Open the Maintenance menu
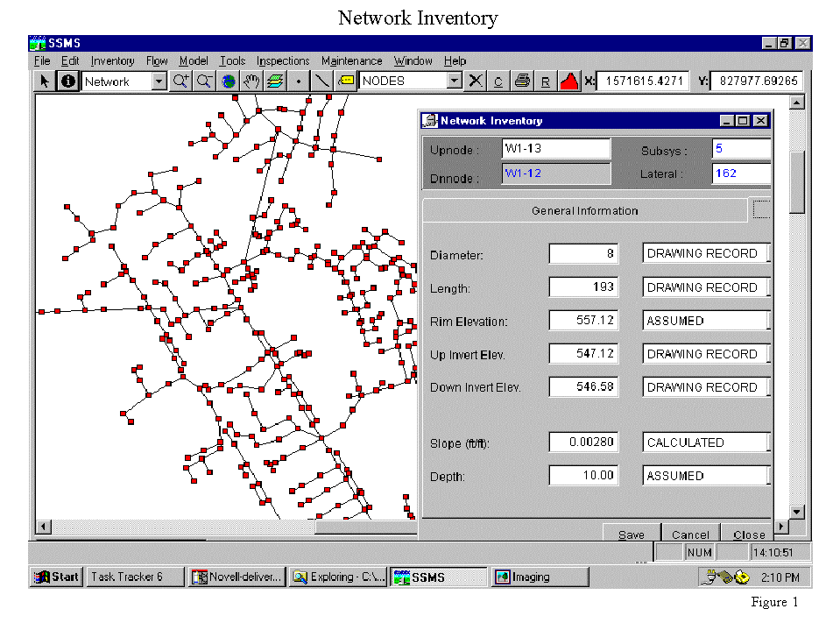Screen dimensions: 840x630 coord(351,61)
